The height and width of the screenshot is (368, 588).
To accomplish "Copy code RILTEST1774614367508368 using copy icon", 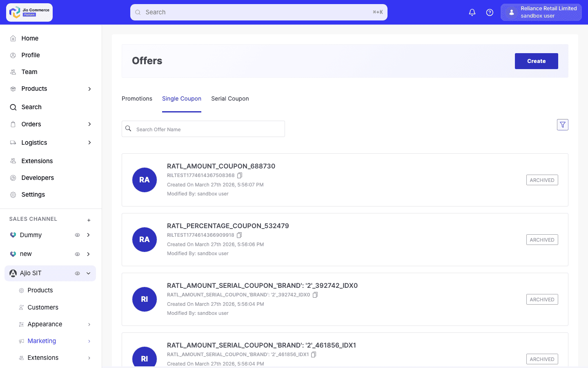I will [240, 175].
